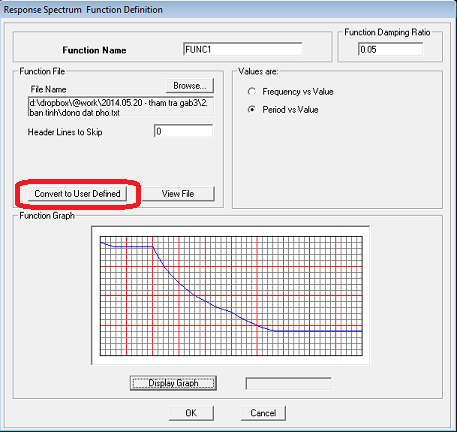Click the flat tail of the blue curve

pos(317,331)
